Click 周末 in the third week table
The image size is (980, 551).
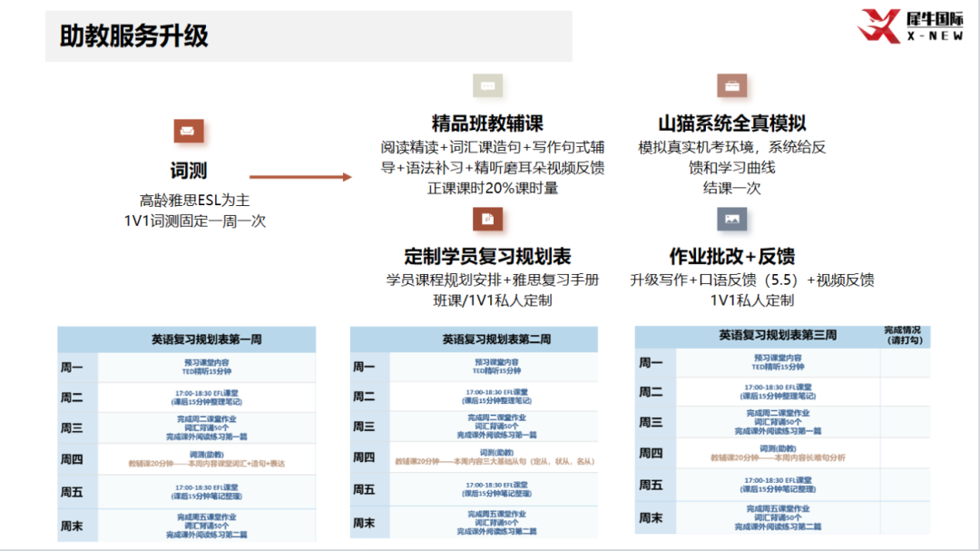650,517
